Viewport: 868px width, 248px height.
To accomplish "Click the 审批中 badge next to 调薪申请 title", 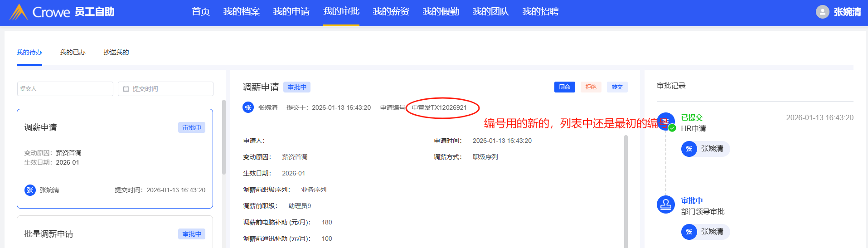I will point(297,87).
